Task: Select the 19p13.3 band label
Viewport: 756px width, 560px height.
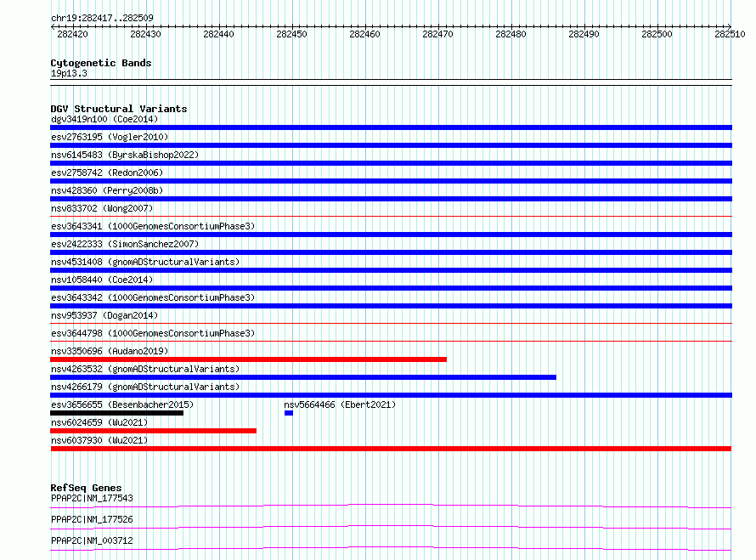Action: click(69, 73)
